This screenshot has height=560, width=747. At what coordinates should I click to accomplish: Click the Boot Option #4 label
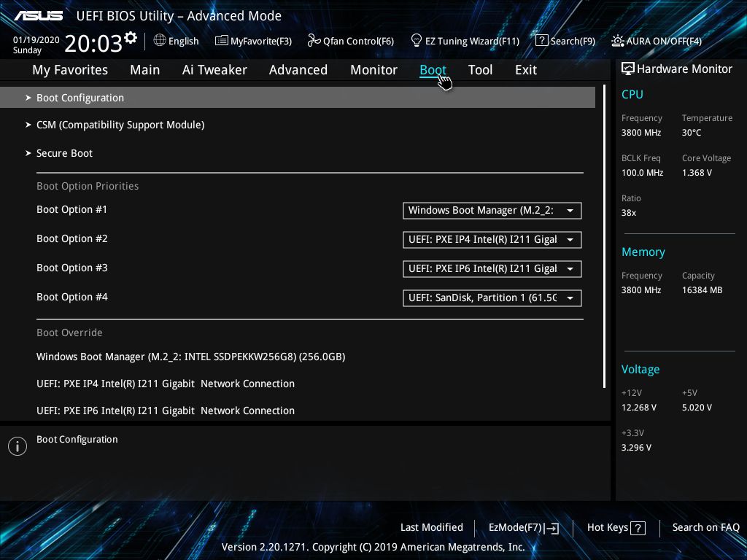72,297
